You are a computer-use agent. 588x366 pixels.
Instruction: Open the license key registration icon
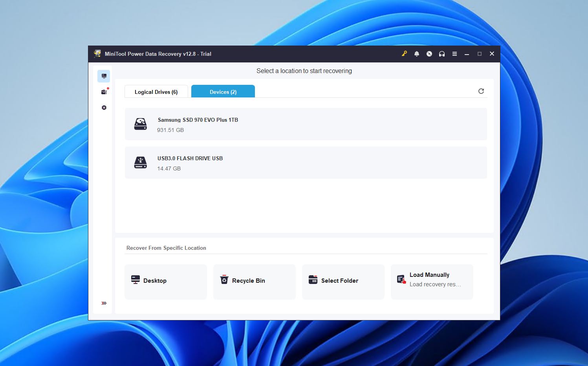(x=404, y=54)
